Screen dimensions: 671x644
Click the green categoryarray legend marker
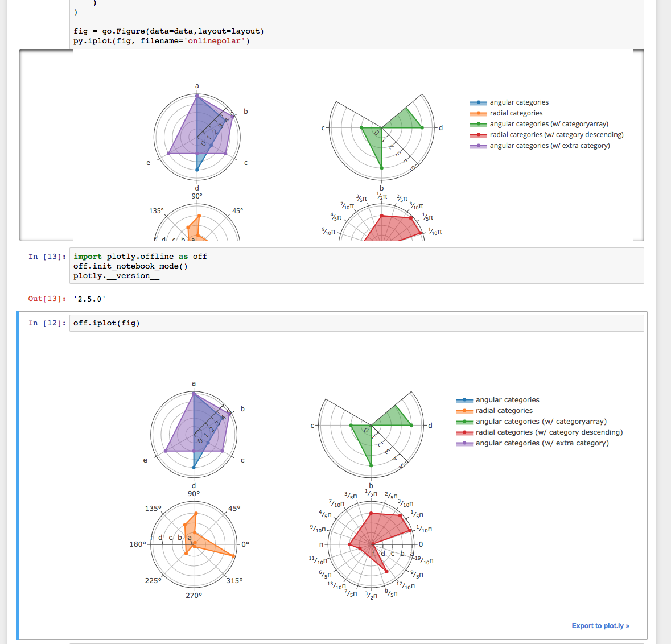tap(478, 123)
